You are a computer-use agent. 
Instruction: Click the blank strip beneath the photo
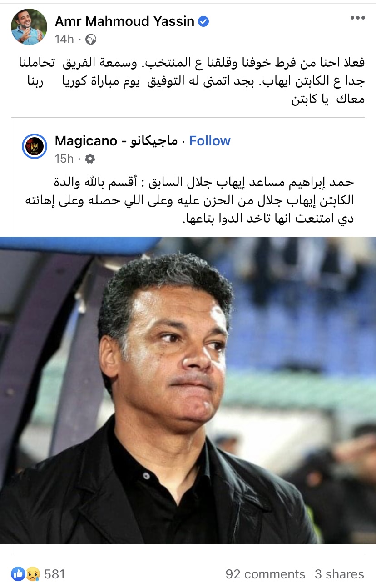pos(188,549)
